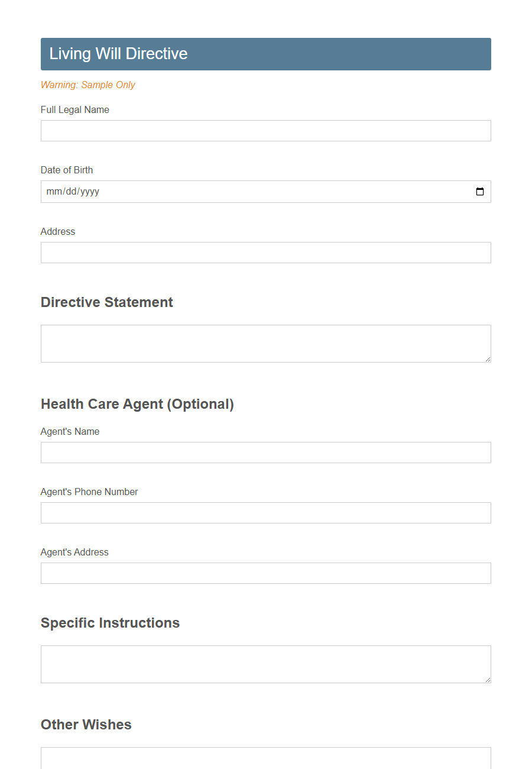
Task: Click the Specific Instructions textarea
Action: (265, 664)
